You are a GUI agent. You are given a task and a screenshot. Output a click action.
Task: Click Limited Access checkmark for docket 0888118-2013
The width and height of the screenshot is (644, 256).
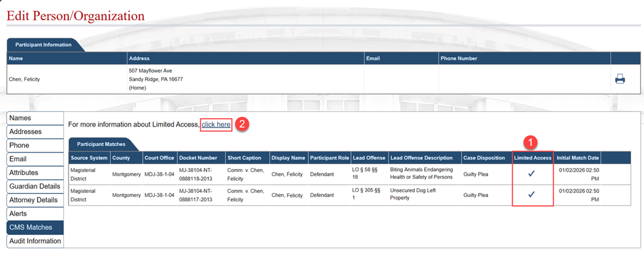click(532, 174)
